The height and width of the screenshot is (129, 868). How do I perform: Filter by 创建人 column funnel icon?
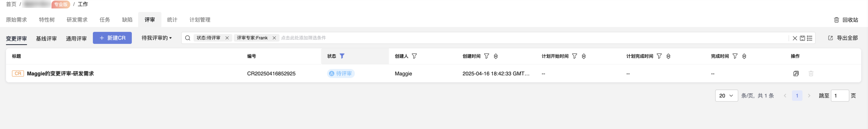click(x=415, y=56)
